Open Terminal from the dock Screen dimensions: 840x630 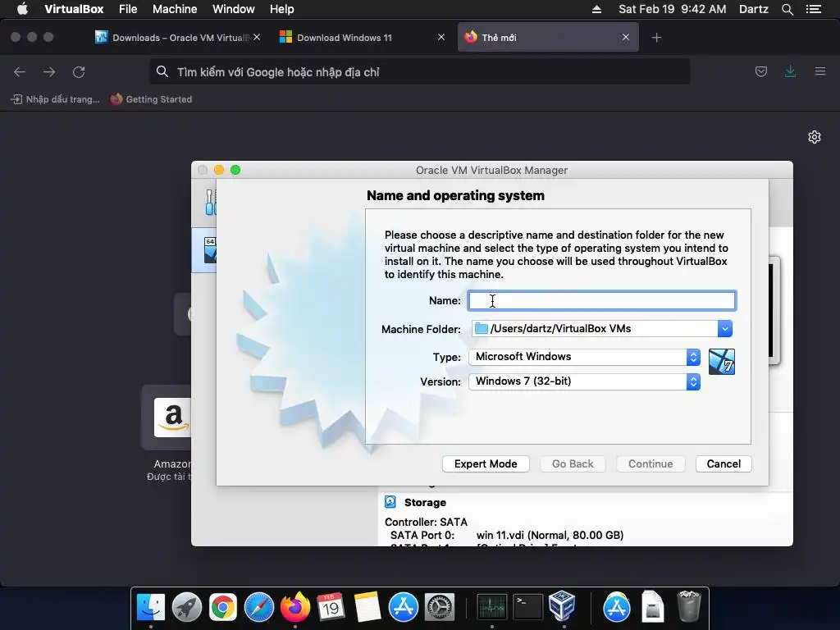527,608
